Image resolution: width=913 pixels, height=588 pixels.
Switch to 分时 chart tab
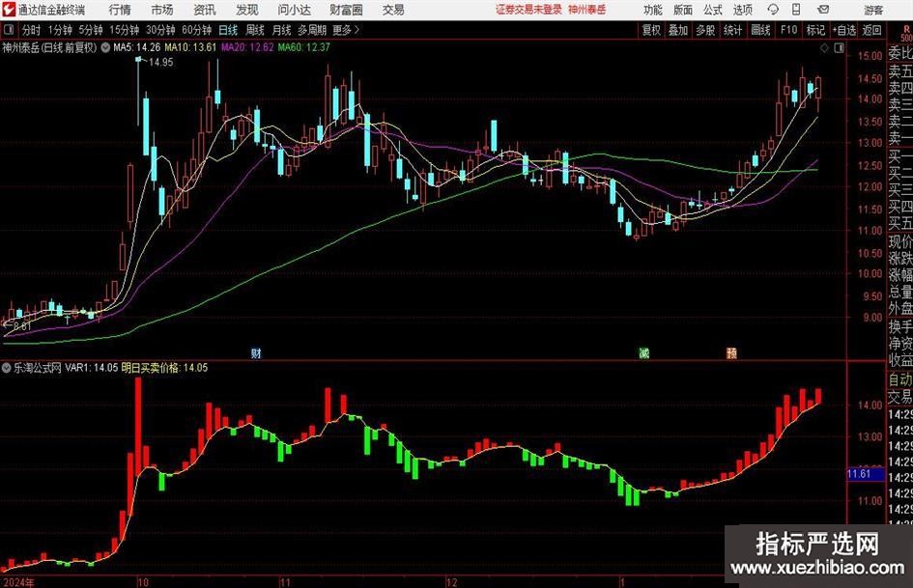(x=31, y=30)
